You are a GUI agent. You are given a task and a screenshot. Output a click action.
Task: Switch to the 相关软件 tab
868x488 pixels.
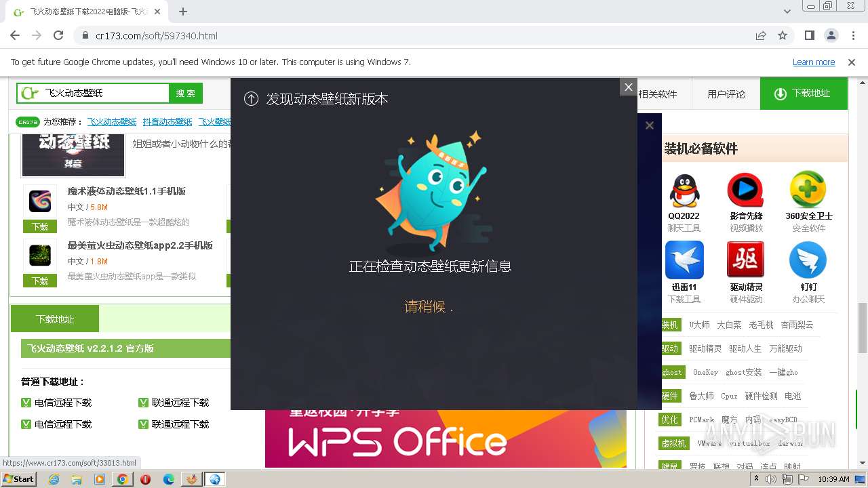658,94
